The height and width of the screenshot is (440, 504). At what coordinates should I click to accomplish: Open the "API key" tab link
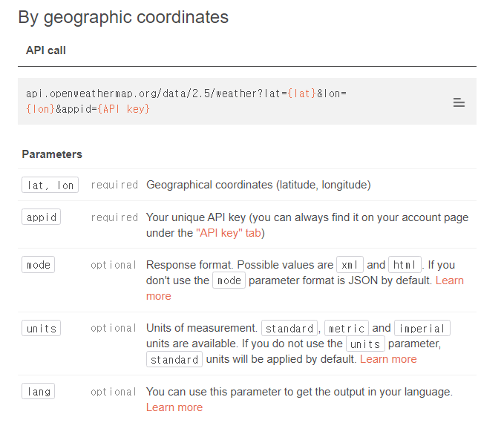(x=229, y=233)
